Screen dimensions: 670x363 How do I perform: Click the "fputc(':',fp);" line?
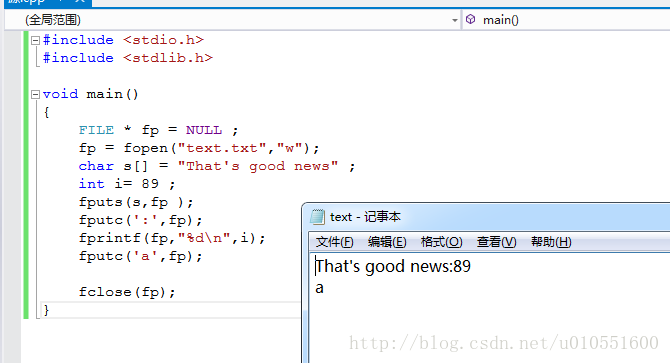tap(141, 220)
